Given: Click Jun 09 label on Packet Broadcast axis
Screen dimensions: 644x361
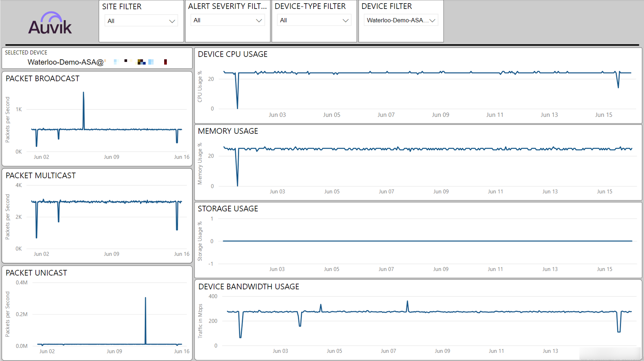Looking at the screenshot, I should point(112,157).
